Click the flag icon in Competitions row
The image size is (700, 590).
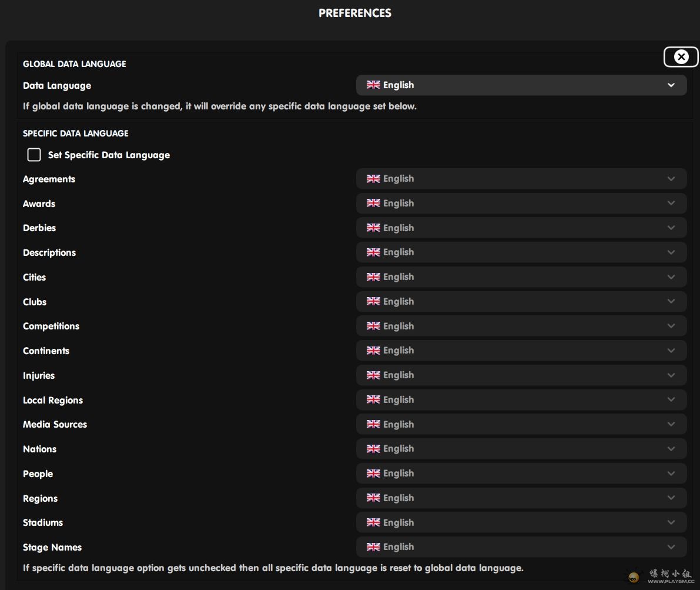pyautogui.click(x=373, y=326)
